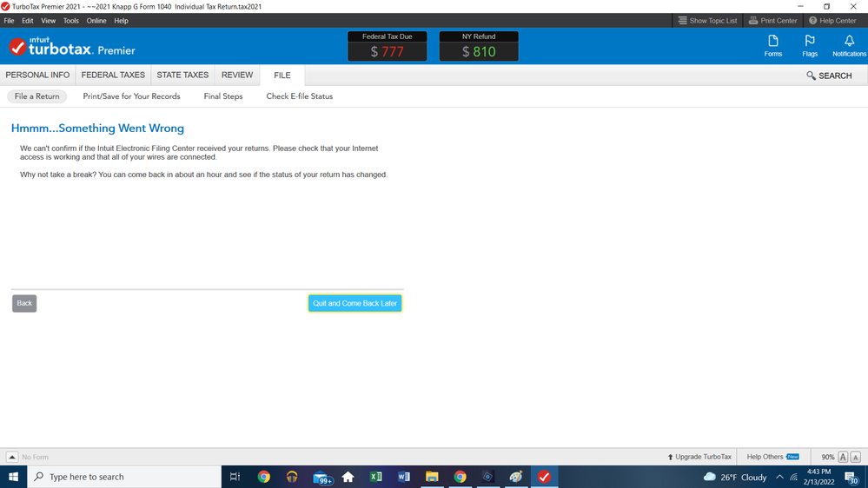
Task: Open the Action Center notifications icon
Action: coord(852,477)
